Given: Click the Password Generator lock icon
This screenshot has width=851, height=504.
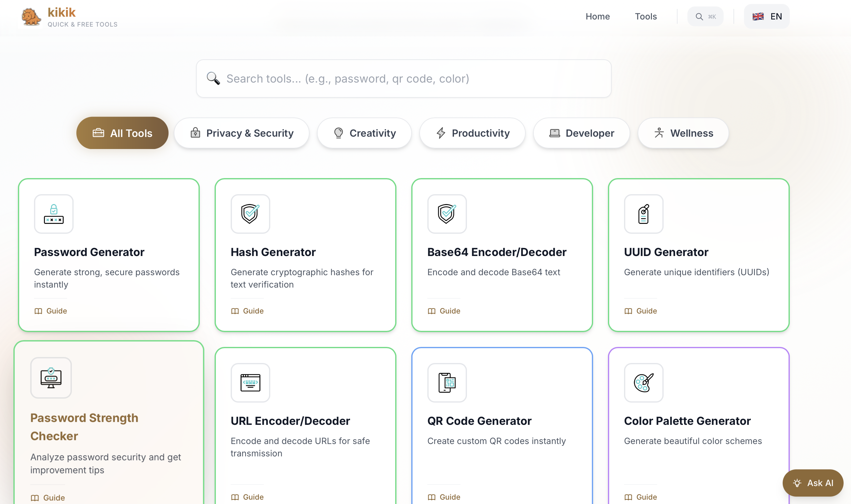Looking at the screenshot, I should pos(54,214).
